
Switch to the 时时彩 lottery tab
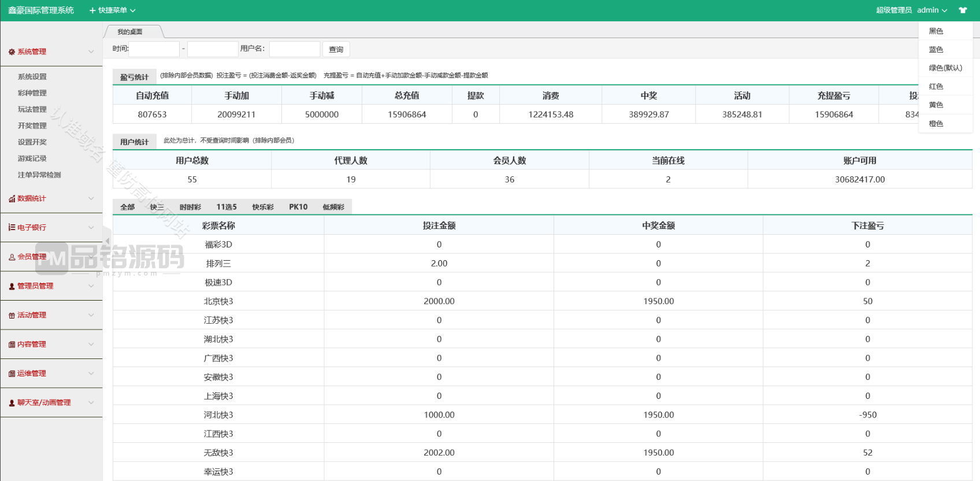pos(190,207)
